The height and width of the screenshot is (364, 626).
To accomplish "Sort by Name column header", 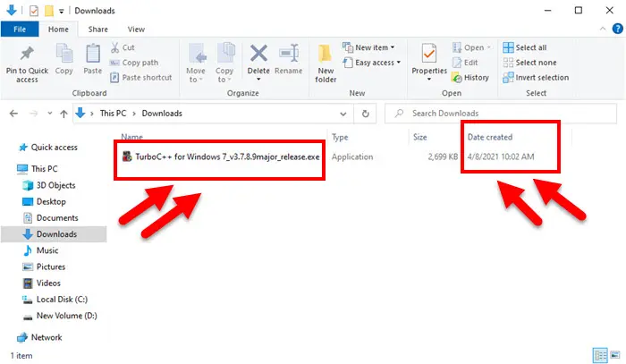I will coord(132,137).
